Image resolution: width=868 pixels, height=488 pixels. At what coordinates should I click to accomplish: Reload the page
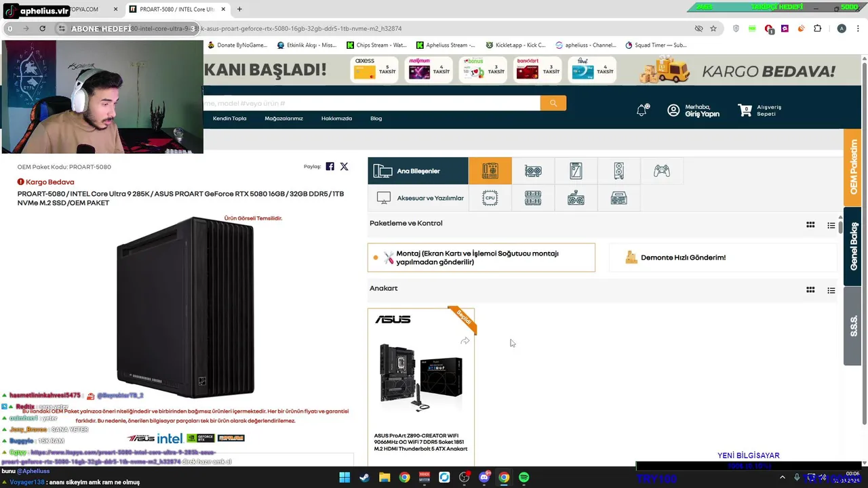42,28
